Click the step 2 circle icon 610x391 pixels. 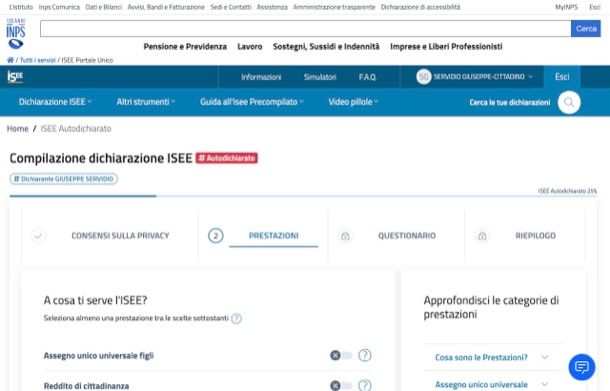pyautogui.click(x=216, y=236)
